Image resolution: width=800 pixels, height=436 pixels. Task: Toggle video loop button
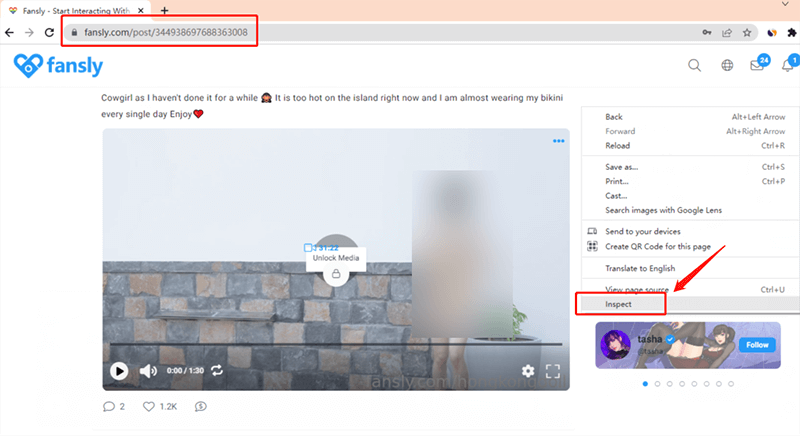pyautogui.click(x=216, y=371)
